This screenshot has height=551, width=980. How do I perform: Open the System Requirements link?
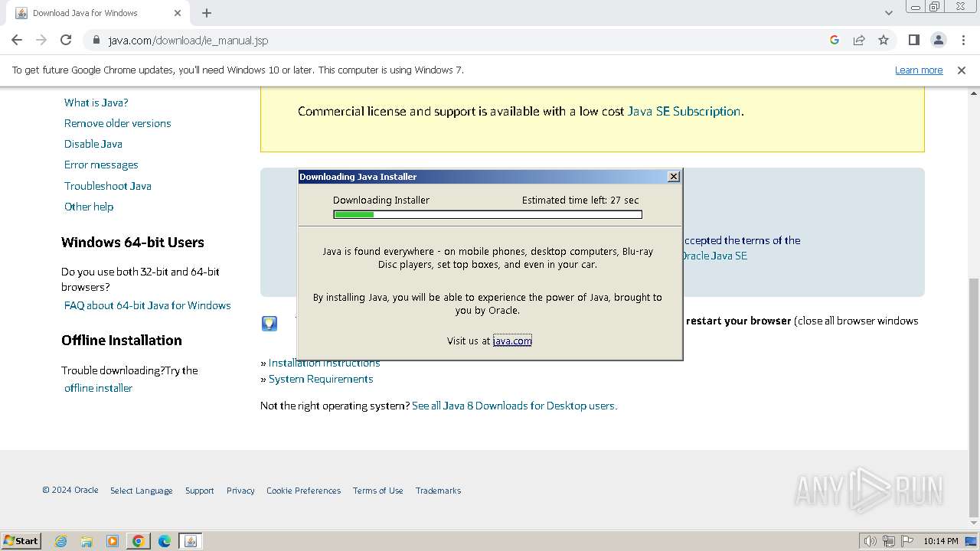(321, 379)
